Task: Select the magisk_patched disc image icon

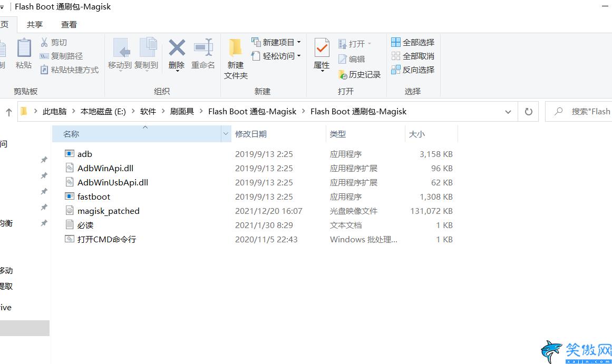Action: tap(70, 211)
